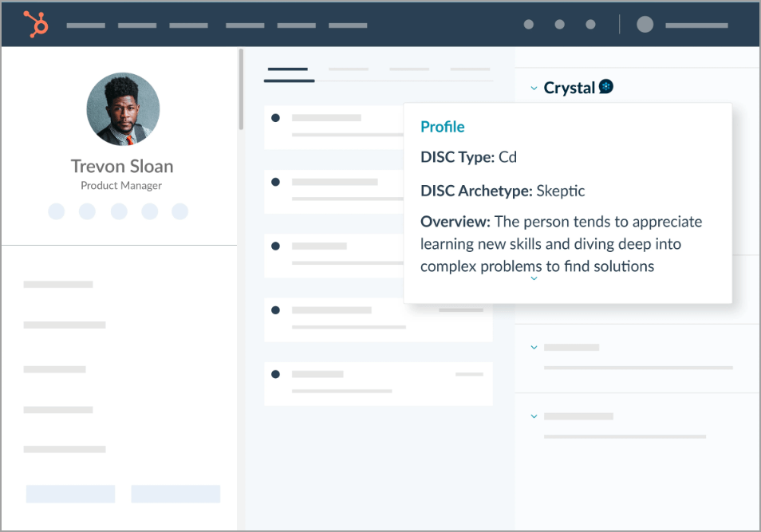This screenshot has width=761, height=532.
Task: Switch to the second tab in the activity panel
Action: 349,70
